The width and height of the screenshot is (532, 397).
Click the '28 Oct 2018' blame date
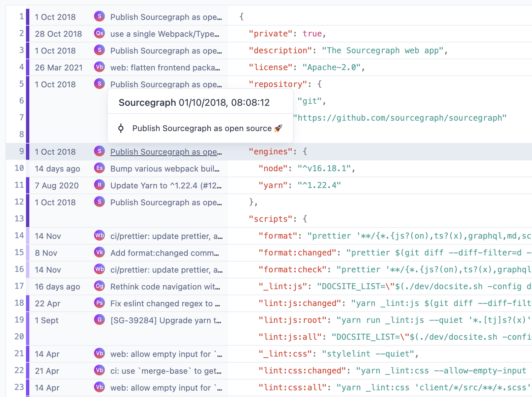58,34
